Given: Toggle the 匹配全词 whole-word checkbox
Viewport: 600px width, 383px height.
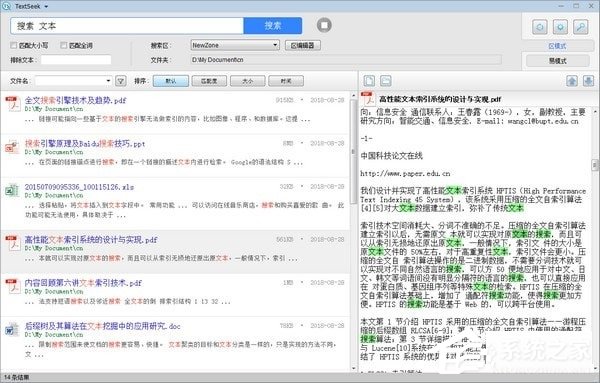Looking at the screenshot, I should click(x=64, y=46).
